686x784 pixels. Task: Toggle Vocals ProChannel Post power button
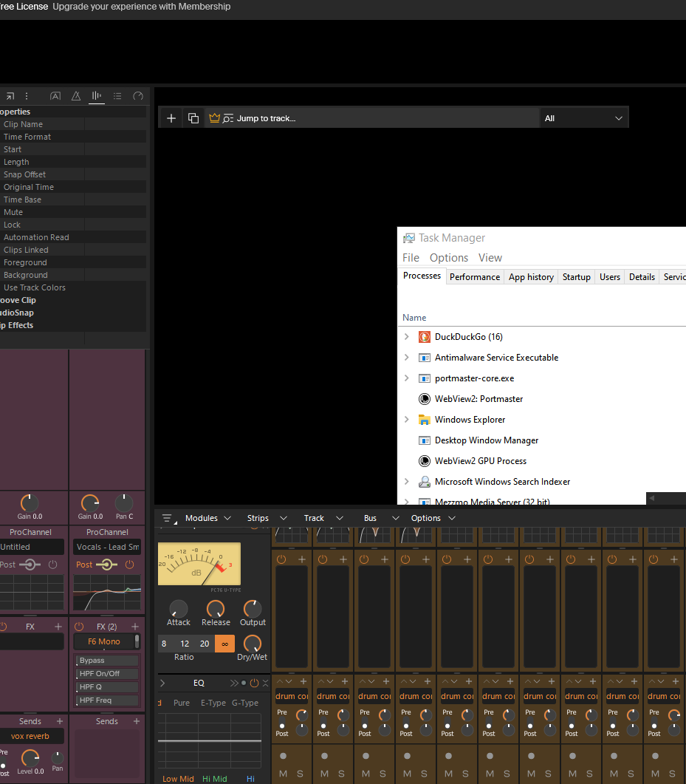[129, 565]
